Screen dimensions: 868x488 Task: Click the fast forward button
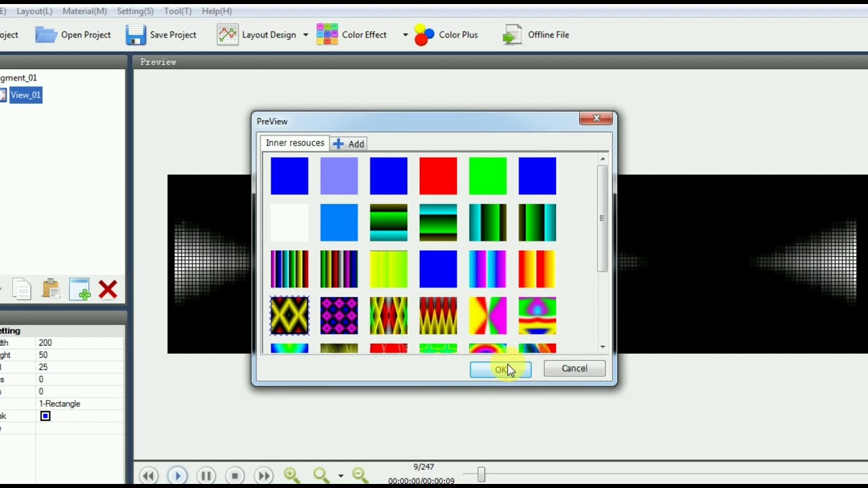tap(264, 476)
